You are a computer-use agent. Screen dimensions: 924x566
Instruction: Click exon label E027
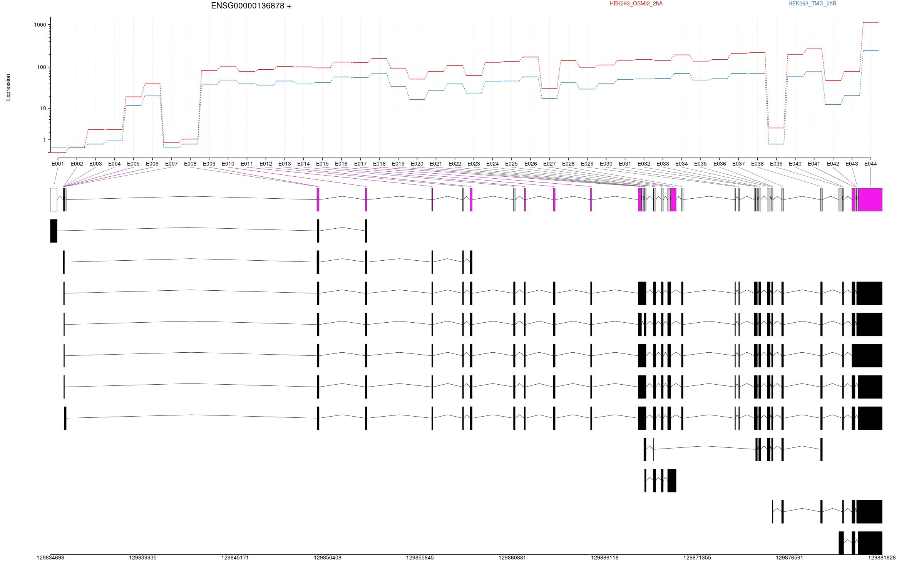coord(549,164)
